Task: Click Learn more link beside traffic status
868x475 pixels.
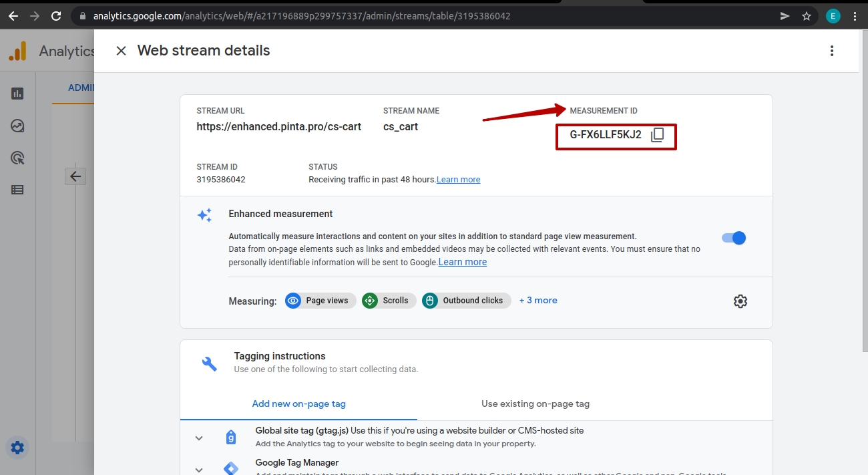Action: (458, 180)
